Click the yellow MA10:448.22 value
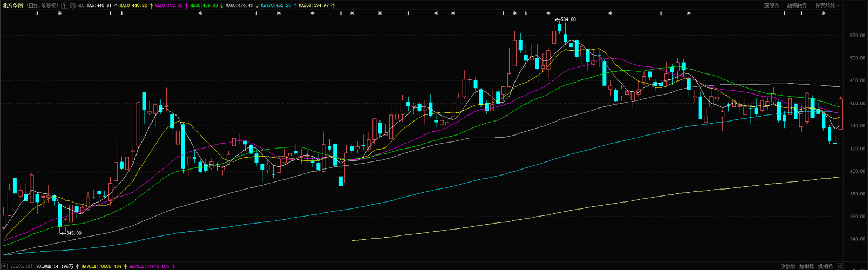Image resolution: width=868 pixels, height=270 pixels. 133,5
